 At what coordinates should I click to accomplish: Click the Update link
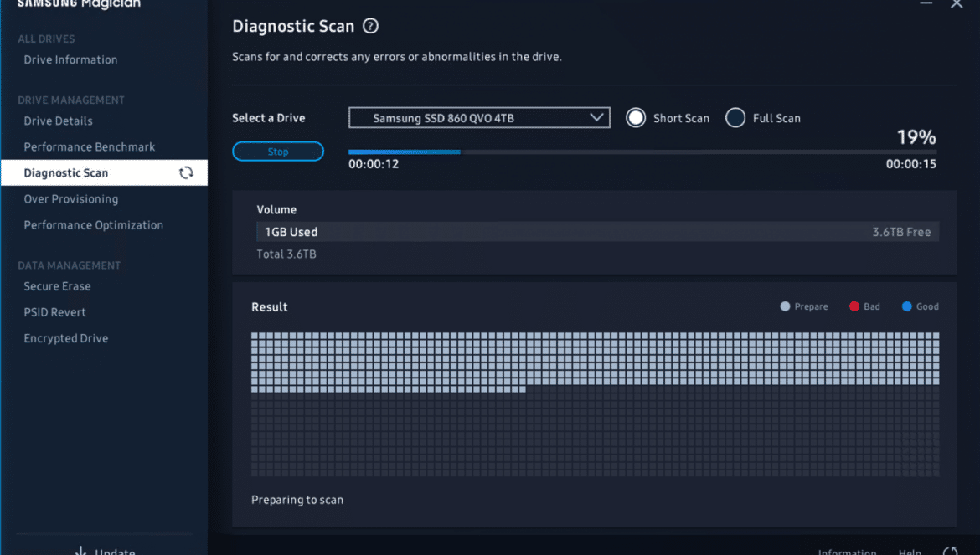pos(115,552)
